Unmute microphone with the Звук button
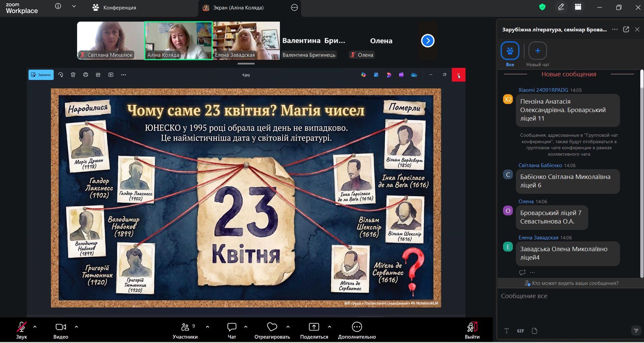The width and height of the screenshot is (644, 343). pyautogui.click(x=22, y=330)
